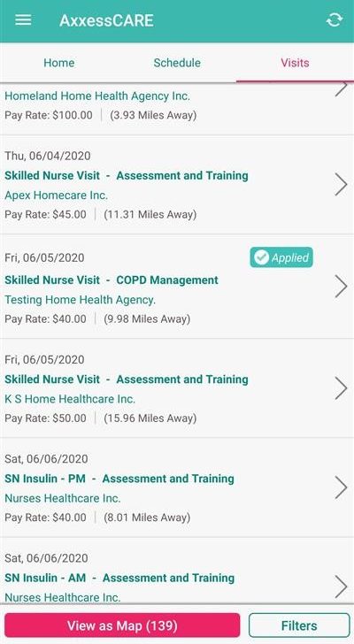The image size is (354, 644).
Task: Open the hamburger navigation menu
Action: pyautogui.click(x=23, y=19)
